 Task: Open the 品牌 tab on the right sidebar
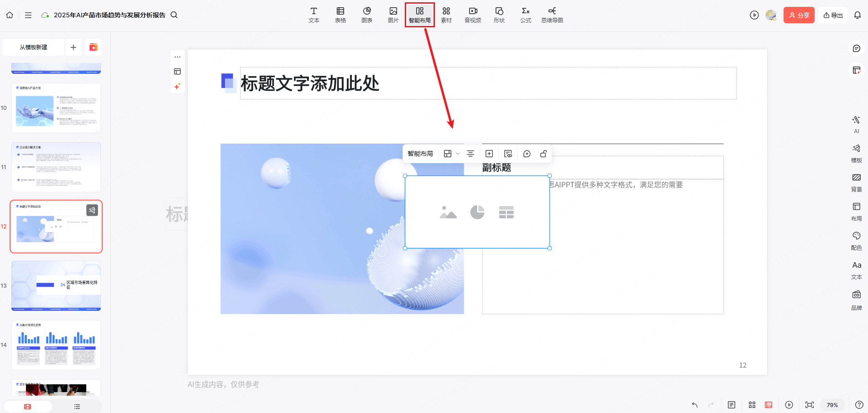(x=857, y=299)
